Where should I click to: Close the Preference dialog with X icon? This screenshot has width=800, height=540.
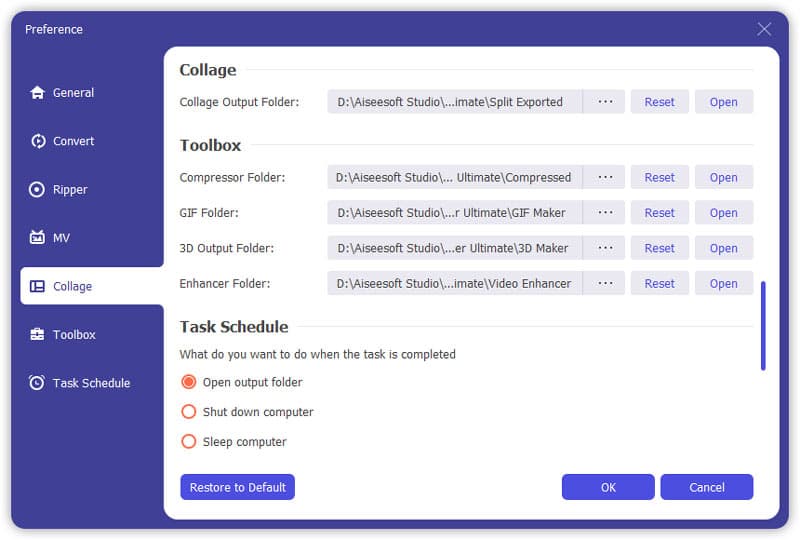764,29
